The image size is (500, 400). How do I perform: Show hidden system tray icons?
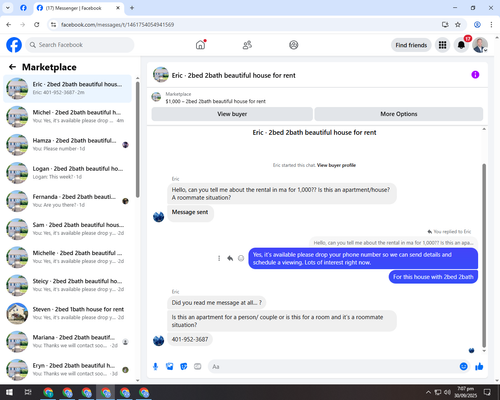[428, 392]
